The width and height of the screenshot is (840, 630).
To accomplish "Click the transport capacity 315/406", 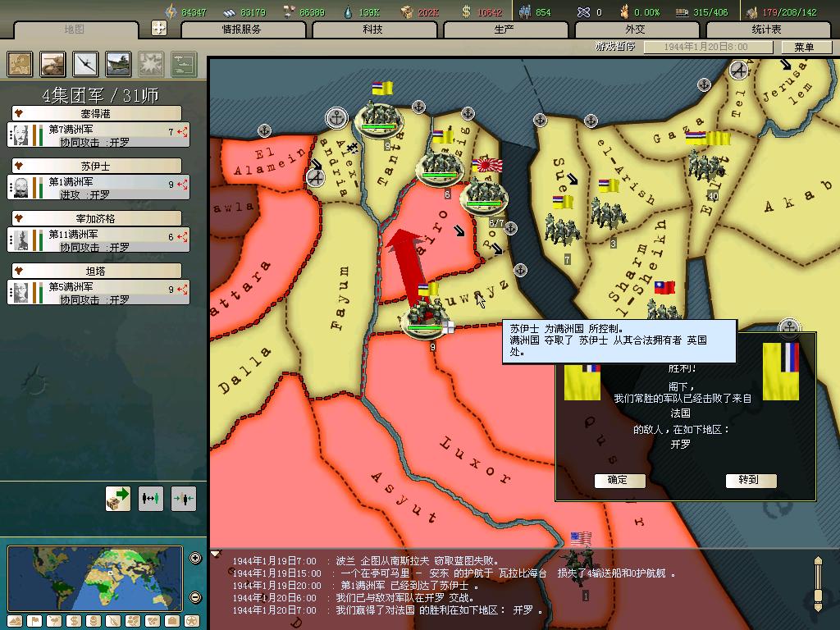I will pyautogui.click(x=710, y=11).
